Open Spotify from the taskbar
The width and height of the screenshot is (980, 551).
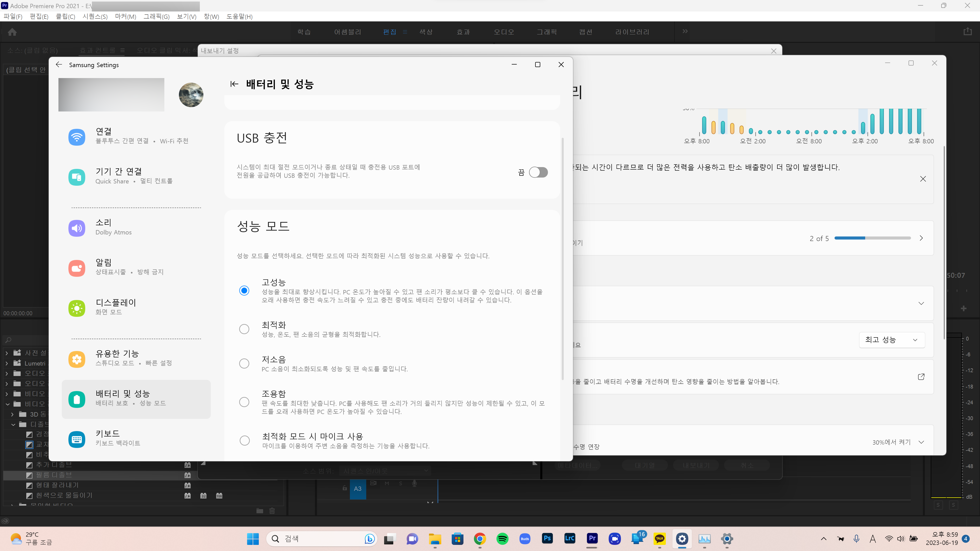point(502,539)
